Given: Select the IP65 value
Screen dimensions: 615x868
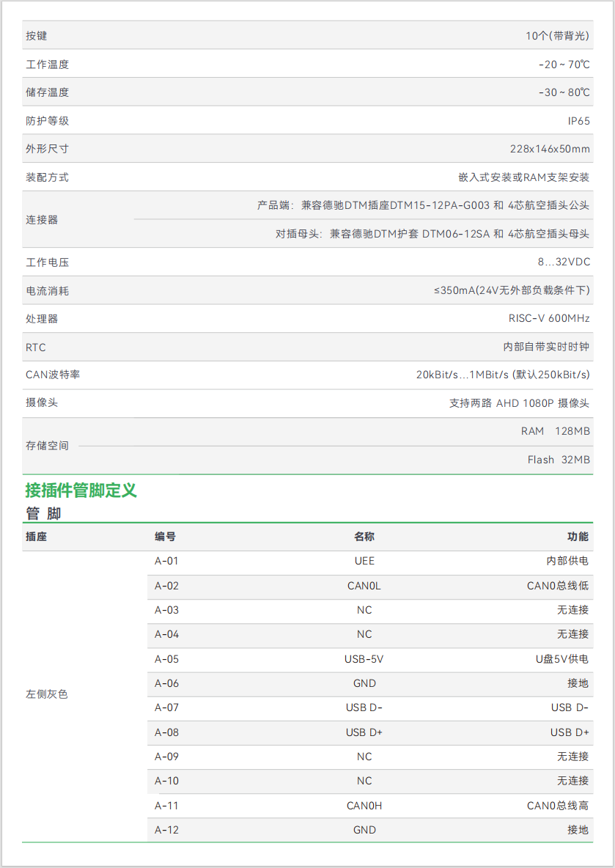Looking at the screenshot, I should [x=578, y=121].
